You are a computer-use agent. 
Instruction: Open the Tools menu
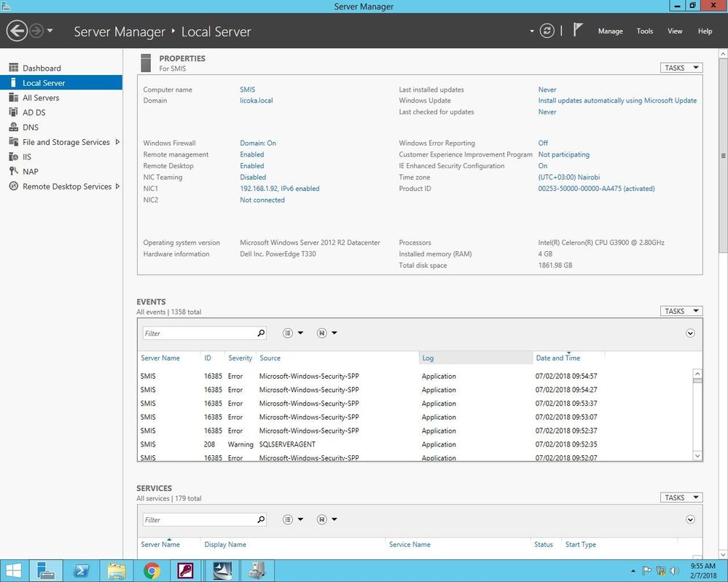click(644, 31)
